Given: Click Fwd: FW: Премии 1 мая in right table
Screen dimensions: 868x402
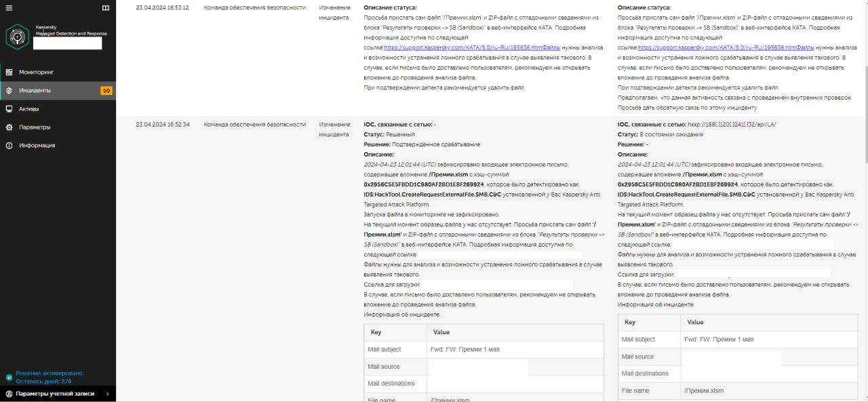Looking at the screenshot, I should (719, 340).
